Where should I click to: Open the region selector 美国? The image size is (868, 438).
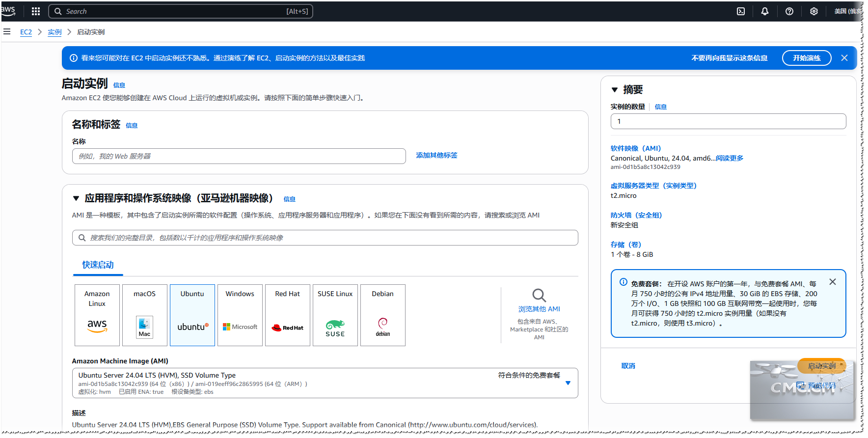(x=847, y=11)
